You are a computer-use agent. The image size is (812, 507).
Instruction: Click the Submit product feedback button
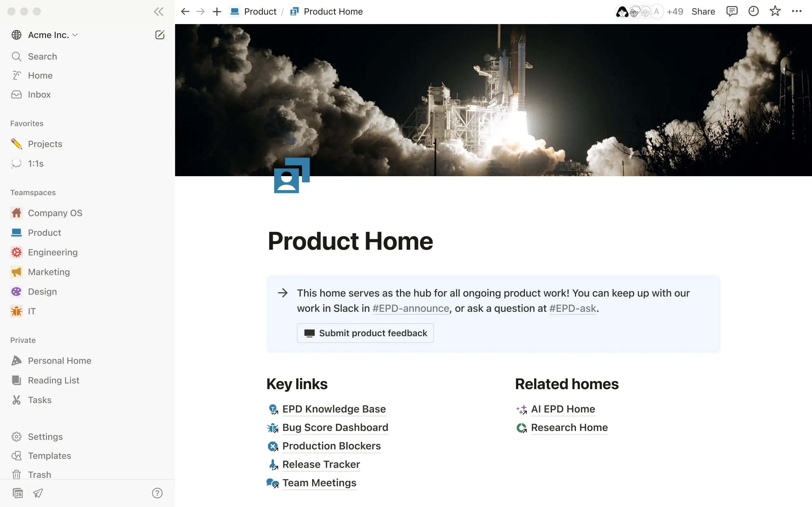pos(365,333)
